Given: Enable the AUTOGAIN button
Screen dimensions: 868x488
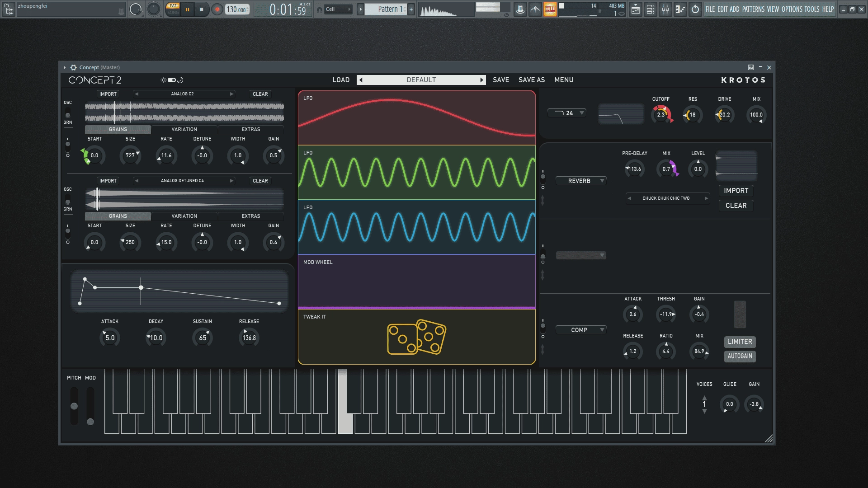Looking at the screenshot, I should point(740,356).
